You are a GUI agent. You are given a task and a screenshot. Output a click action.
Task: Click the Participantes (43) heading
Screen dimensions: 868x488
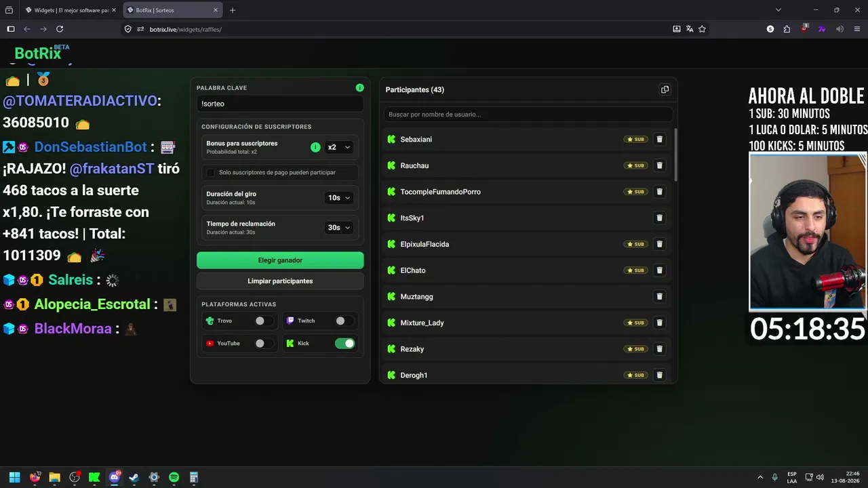[415, 89]
